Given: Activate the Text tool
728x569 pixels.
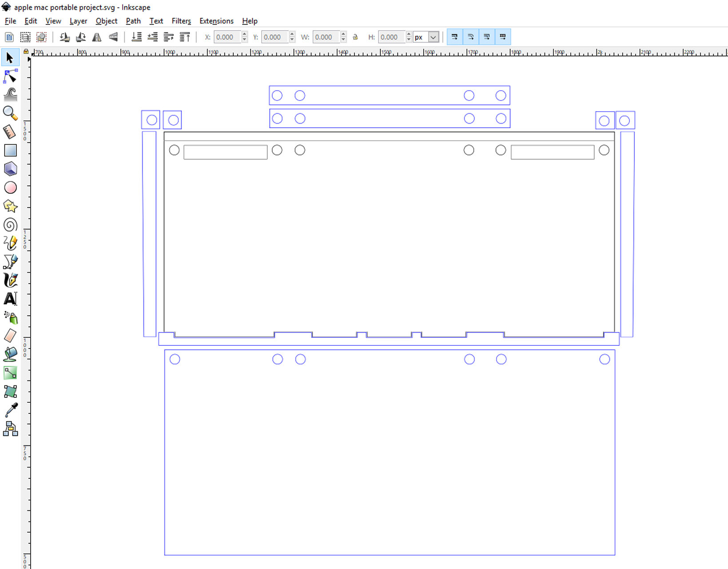Looking at the screenshot, I should click(x=10, y=299).
